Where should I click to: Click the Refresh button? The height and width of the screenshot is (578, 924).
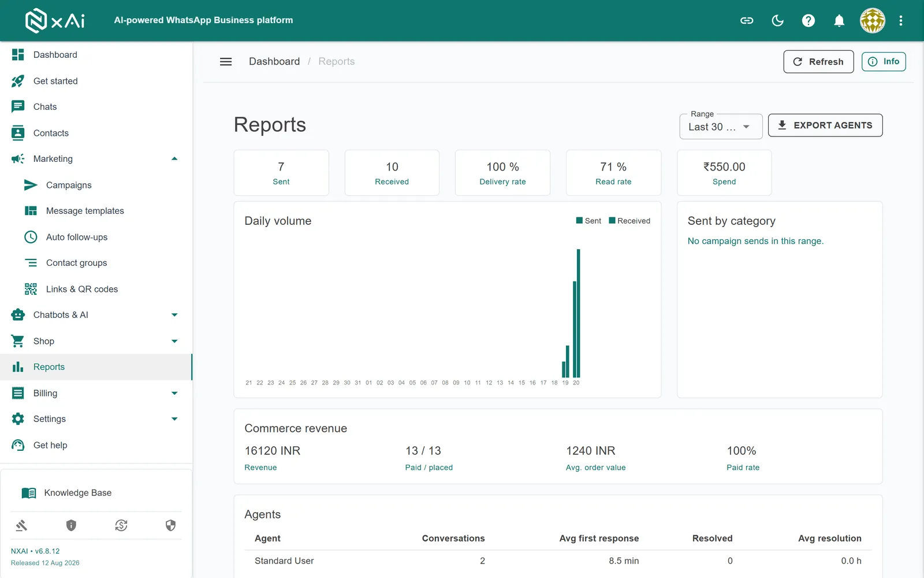tap(818, 62)
